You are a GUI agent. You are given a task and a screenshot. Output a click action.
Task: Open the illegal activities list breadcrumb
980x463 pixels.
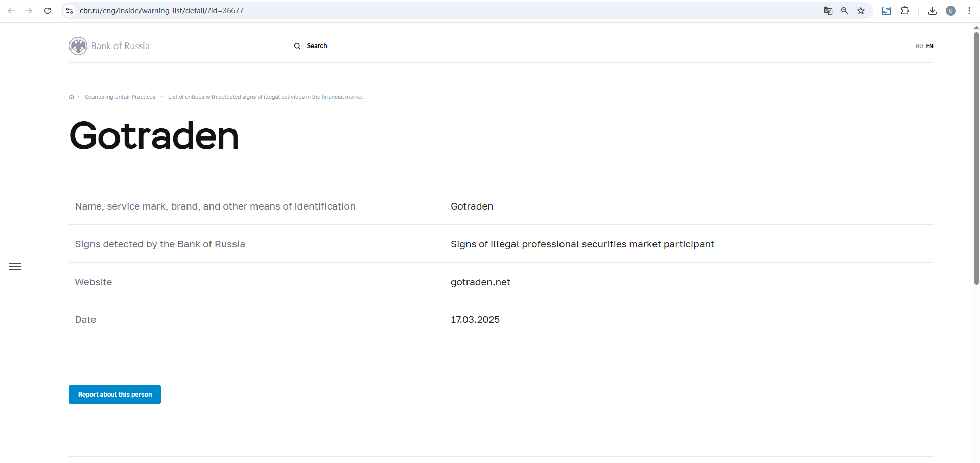265,97
